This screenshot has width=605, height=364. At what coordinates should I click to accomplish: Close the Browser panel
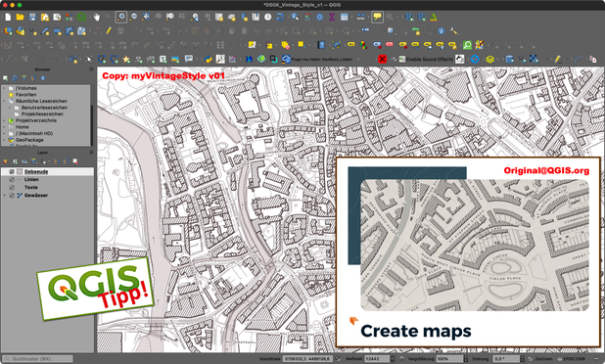(91, 69)
